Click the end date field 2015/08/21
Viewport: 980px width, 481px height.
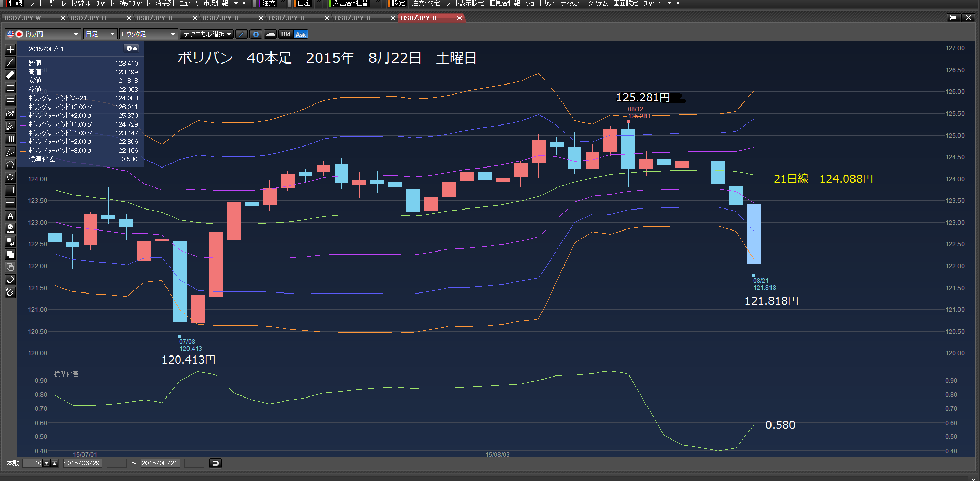click(x=160, y=463)
